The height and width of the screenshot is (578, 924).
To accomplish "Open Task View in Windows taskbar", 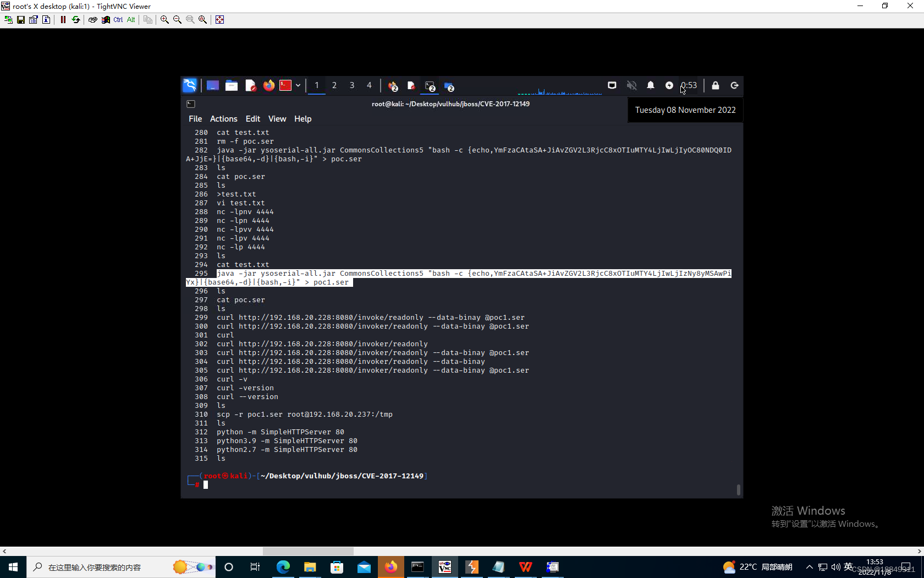I will point(255,567).
